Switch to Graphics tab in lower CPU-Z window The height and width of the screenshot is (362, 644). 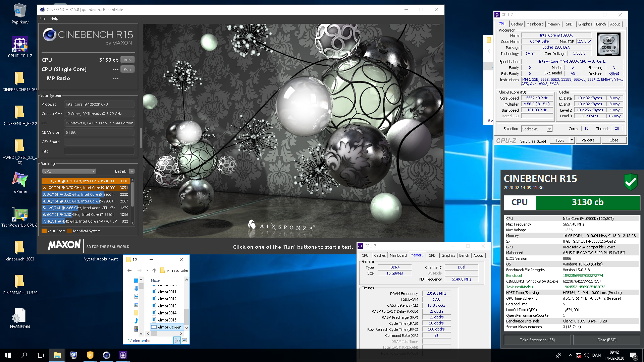click(448, 255)
